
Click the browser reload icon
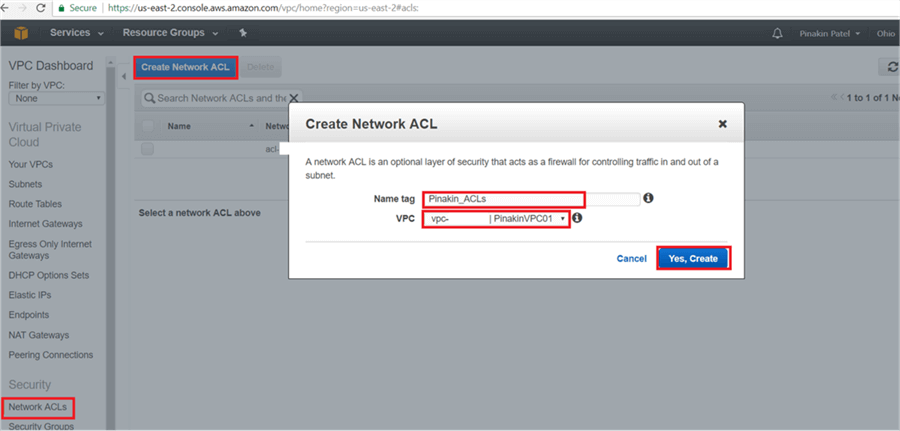[x=41, y=8]
